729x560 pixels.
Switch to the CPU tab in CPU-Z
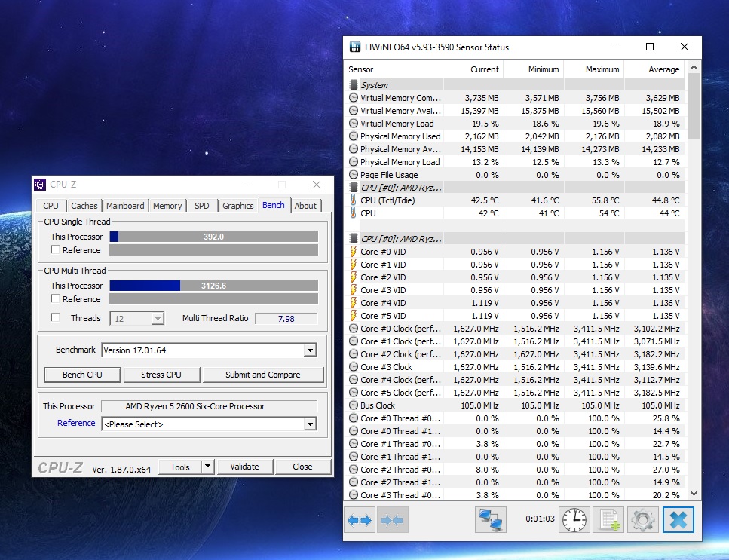click(x=51, y=206)
